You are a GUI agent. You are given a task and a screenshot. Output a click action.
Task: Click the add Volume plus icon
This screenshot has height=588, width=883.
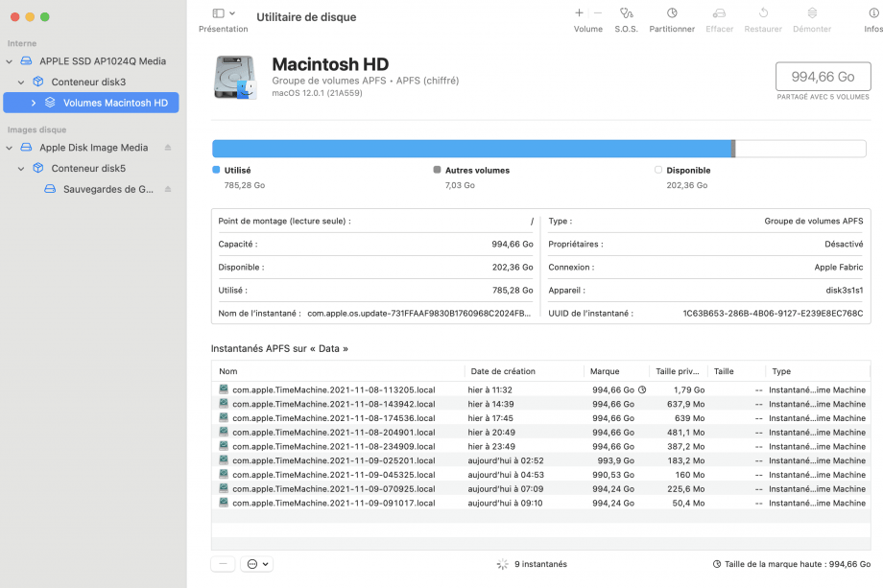[x=579, y=13]
